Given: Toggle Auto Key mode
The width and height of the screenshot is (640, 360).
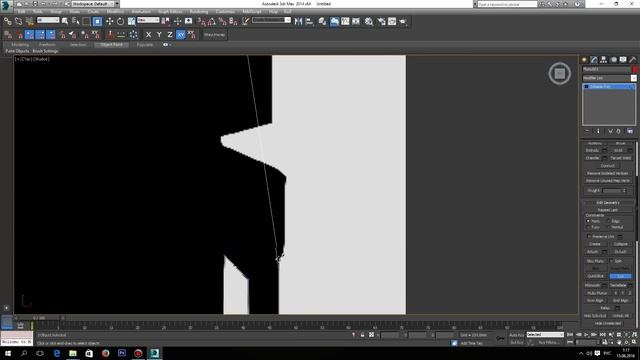Looking at the screenshot, I should click(516, 335).
